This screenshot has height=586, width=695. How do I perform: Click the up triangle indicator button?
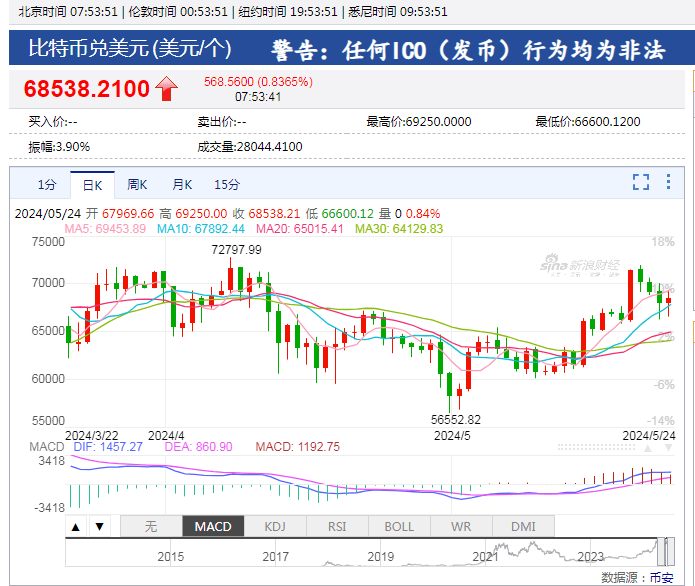(x=76, y=527)
